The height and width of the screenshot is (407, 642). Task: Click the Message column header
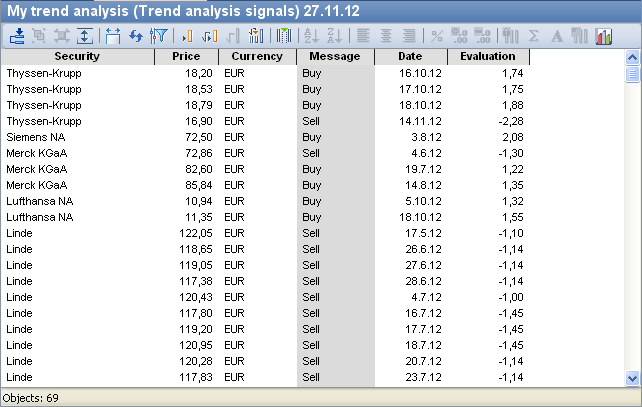(334, 57)
